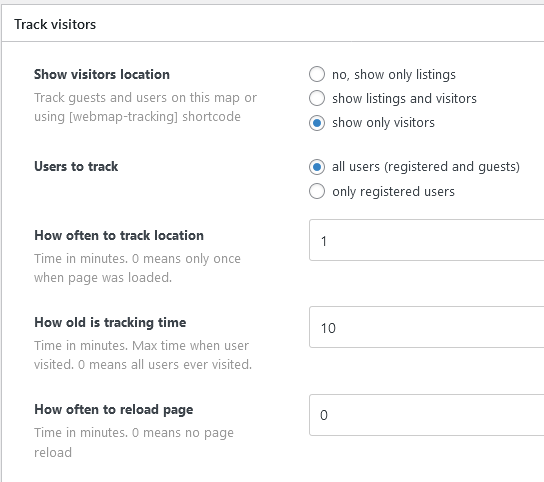Click the "only registered users" label text
This screenshot has width=544, height=482.
pyautogui.click(x=393, y=192)
